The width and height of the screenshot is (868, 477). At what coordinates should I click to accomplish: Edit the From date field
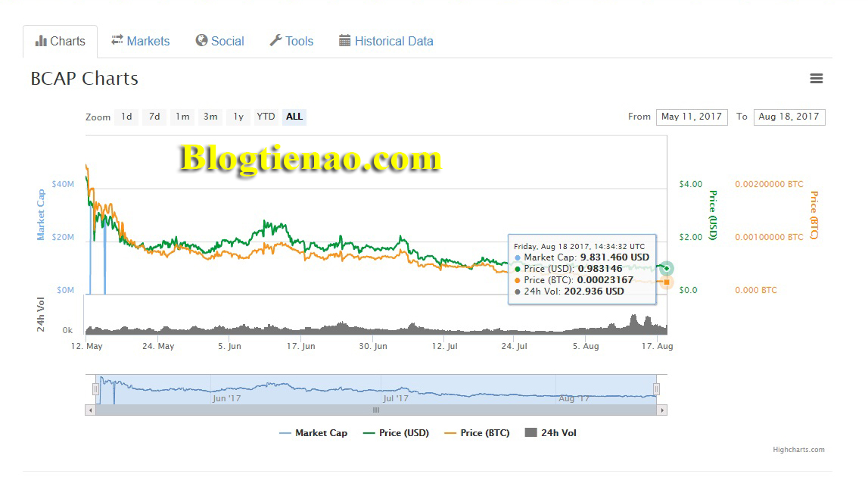coord(692,117)
